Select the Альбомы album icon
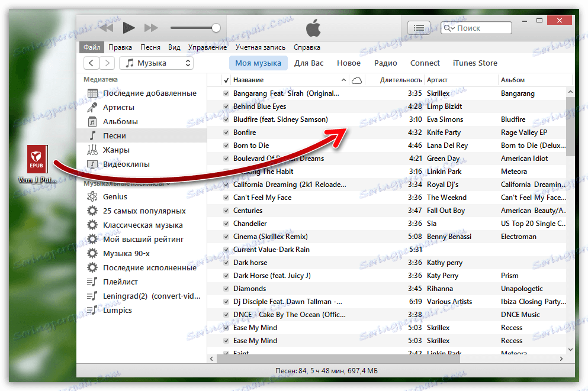The image size is (588, 391). [92, 121]
